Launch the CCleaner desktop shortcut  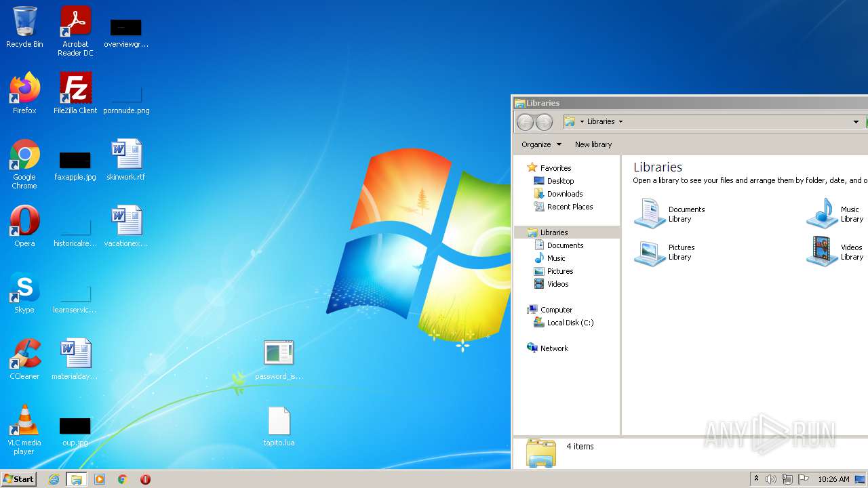point(24,359)
